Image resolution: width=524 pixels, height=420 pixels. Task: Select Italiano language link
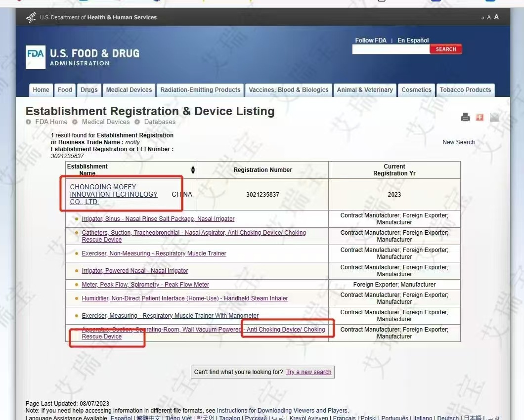(x=423, y=418)
